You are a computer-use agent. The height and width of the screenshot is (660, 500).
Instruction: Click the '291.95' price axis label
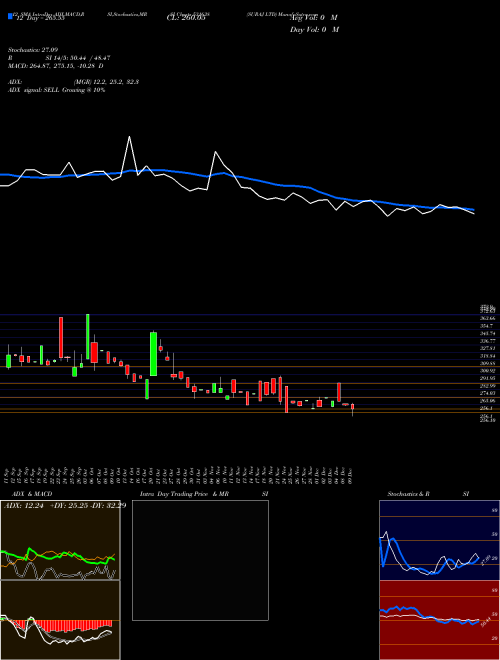point(488,378)
